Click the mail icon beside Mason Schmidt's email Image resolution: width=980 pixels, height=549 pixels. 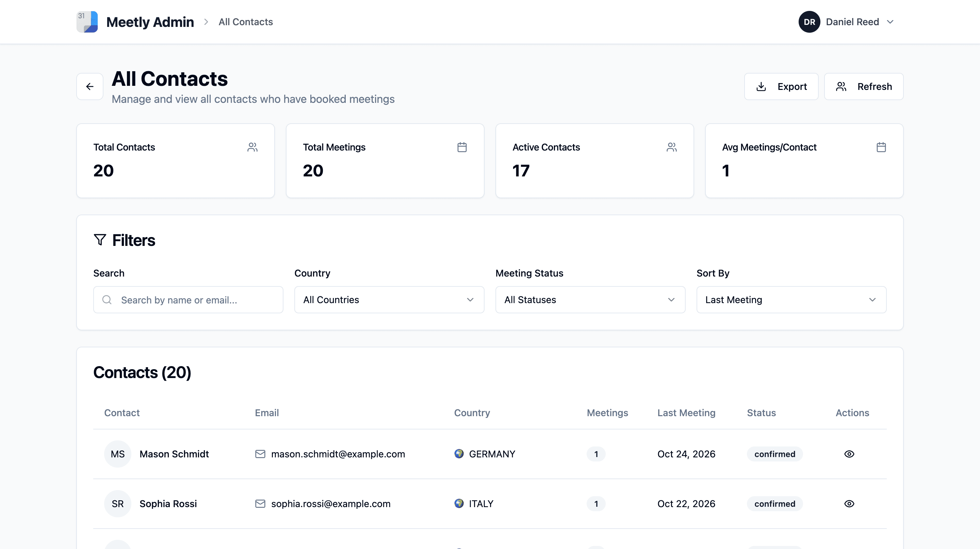pos(260,454)
